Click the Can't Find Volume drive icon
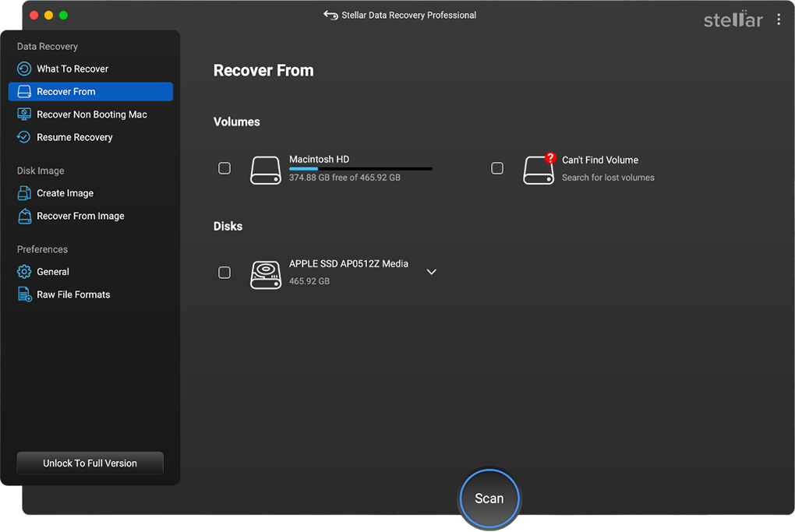 coord(539,169)
